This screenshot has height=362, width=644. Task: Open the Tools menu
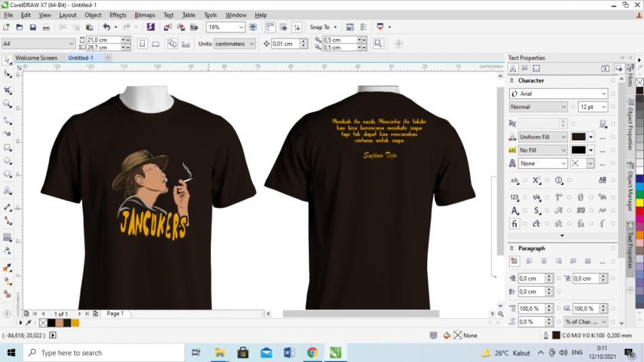[210, 15]
